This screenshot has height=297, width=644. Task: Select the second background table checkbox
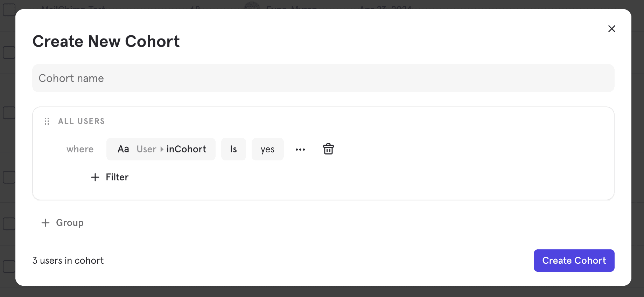[x=9, y=52]
